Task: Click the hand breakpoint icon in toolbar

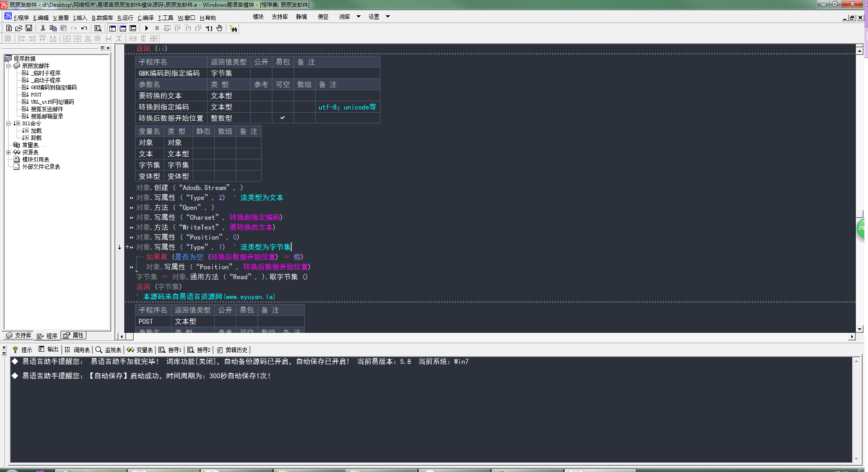Action: click(219, 28)
